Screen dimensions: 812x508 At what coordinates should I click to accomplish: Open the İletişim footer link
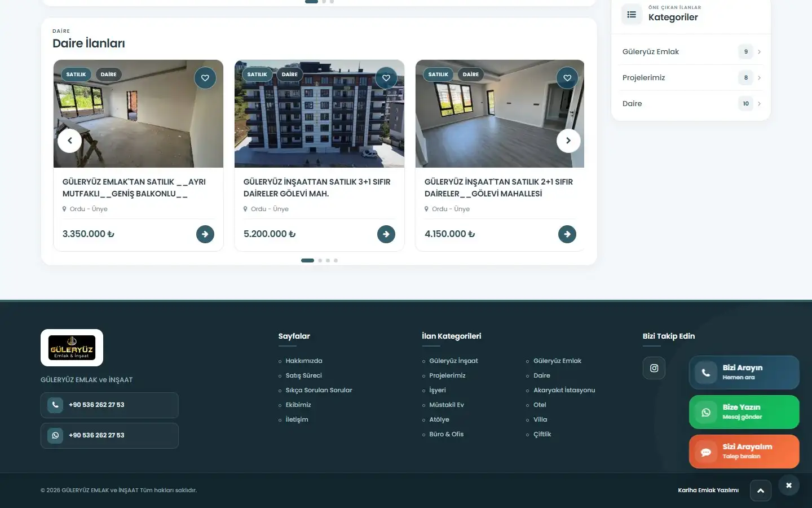click(297, 419)
